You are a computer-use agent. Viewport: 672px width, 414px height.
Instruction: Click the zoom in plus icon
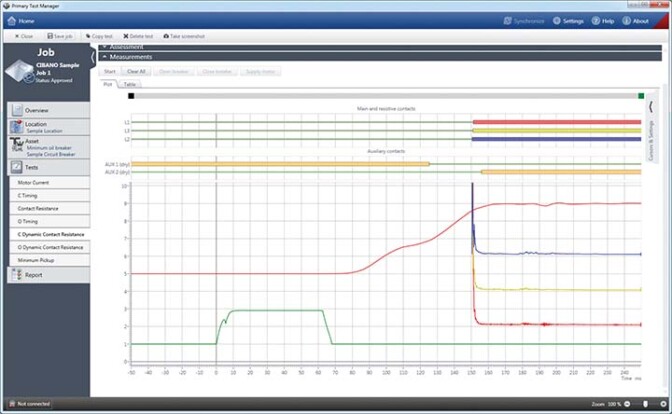click(663, 404)
